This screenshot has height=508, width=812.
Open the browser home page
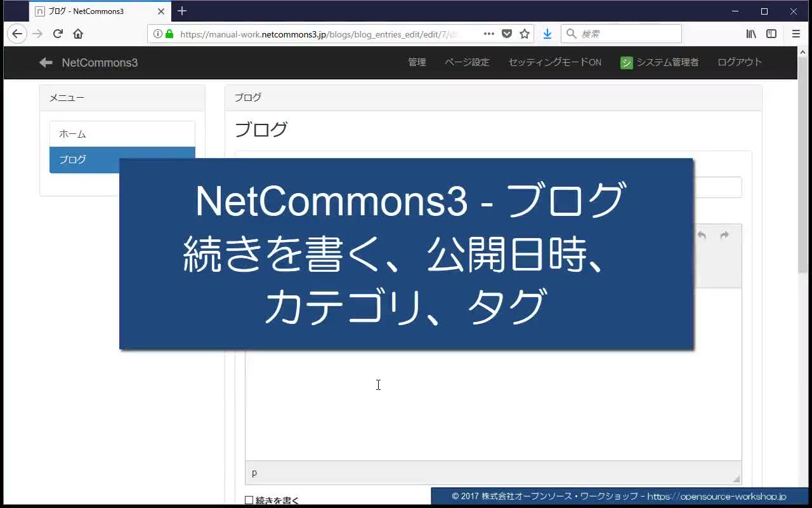pyautogui.click(x=78, y=34)
